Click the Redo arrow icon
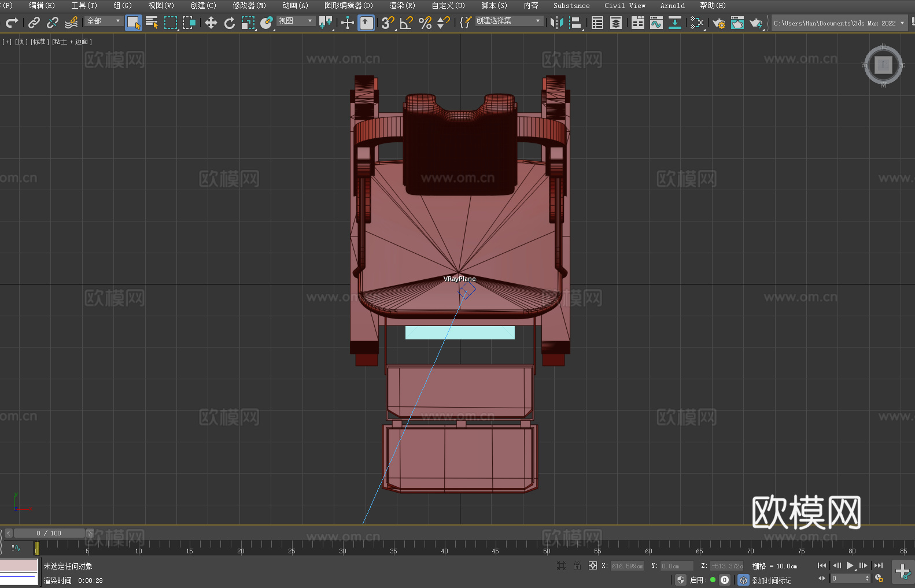The height and width of the screenshot is (588, 915). (12, 23)
